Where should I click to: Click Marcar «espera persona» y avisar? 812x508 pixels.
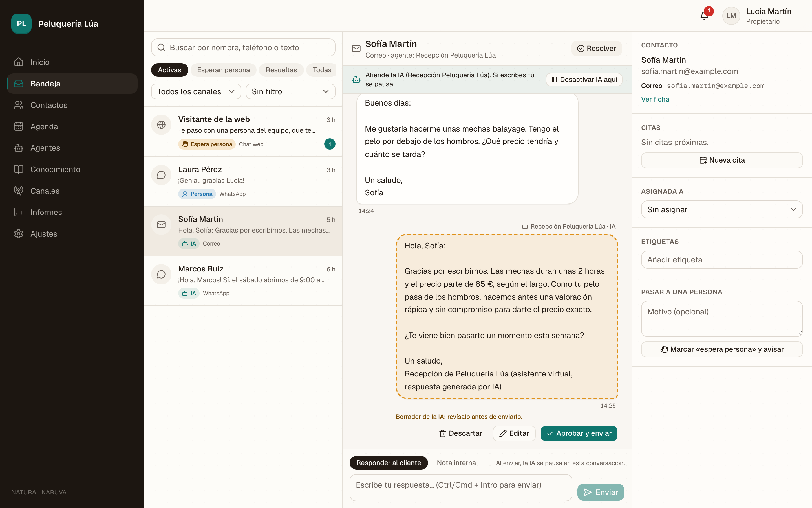tap(722, 349)
